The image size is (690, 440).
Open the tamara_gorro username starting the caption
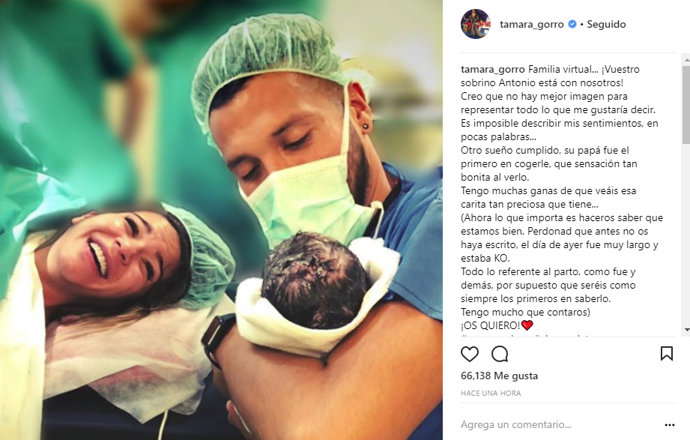493,69
